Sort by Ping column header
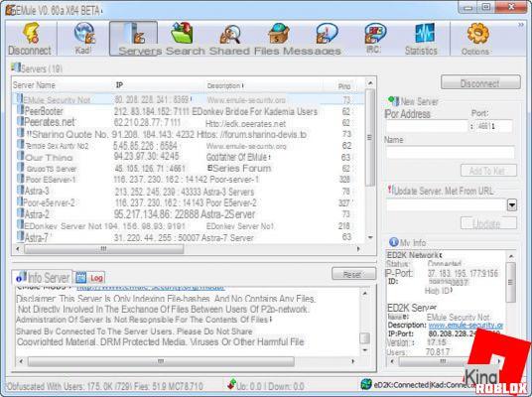Image resolution: width=532 pixels, height=397 pixels. point(344,86)
